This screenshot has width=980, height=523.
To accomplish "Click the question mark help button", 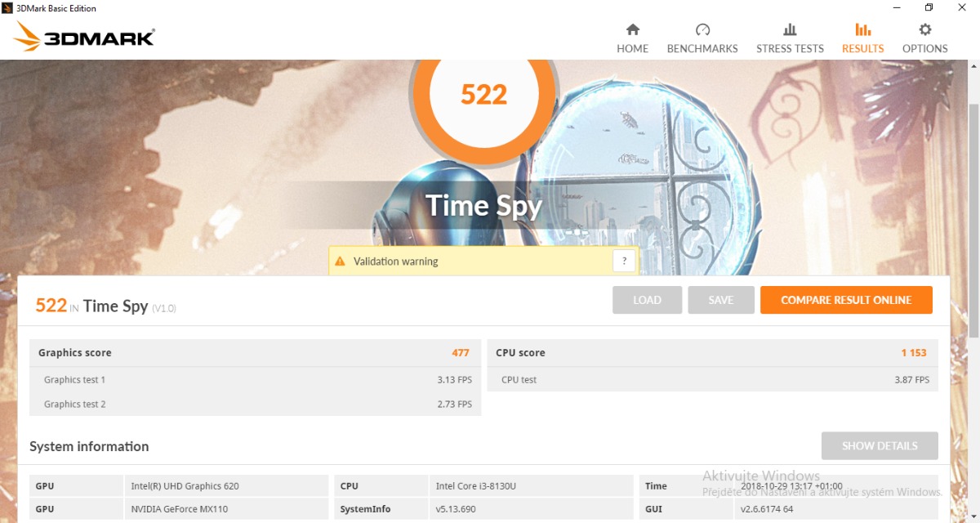I will click(624, 261).
